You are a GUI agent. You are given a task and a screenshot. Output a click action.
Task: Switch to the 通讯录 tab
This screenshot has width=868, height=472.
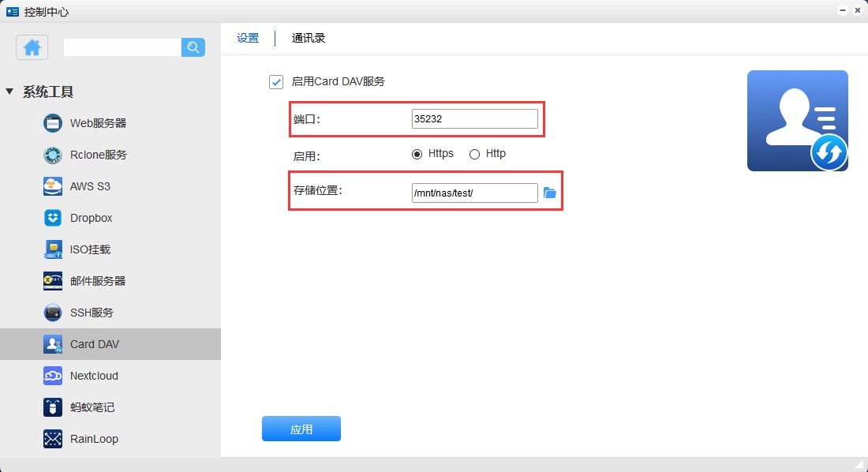point(307,37)
